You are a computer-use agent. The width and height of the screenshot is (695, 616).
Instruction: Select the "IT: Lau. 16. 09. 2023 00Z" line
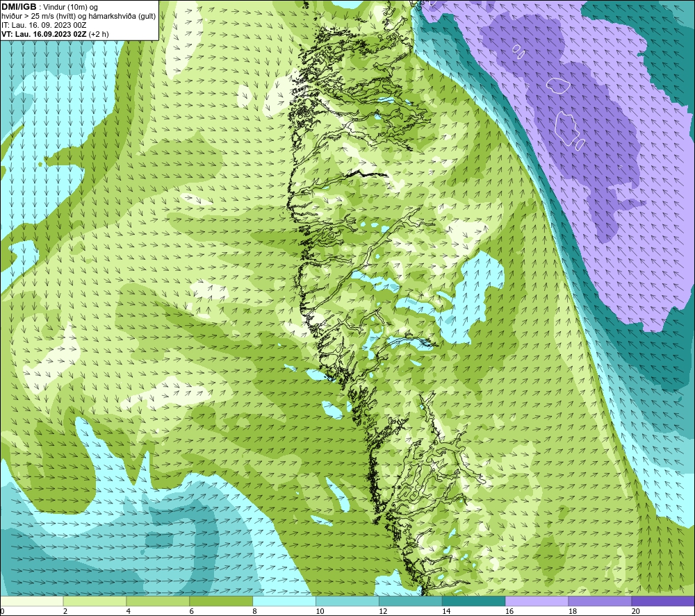pyautogui.click(x=44, y=25)
